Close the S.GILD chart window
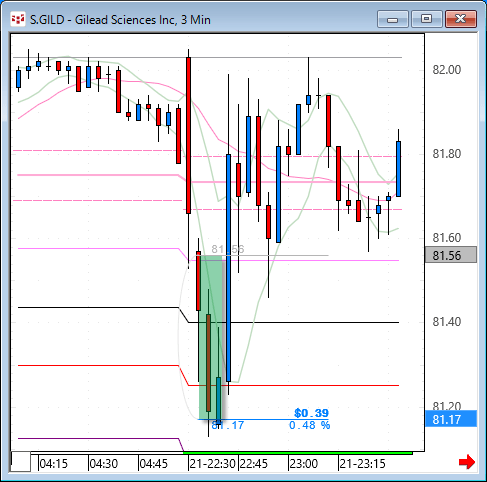487x482 pixels. point(461,19)
